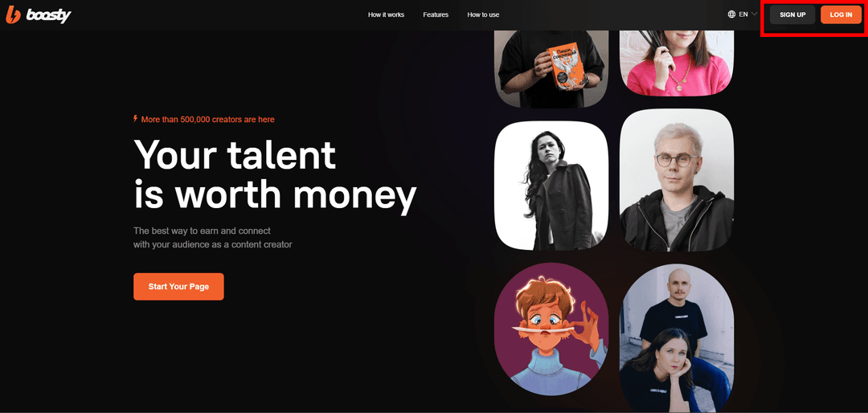The image size is (868, 413).
Task: Open the cartoon redhead character illustration
Action: (551, 329)
